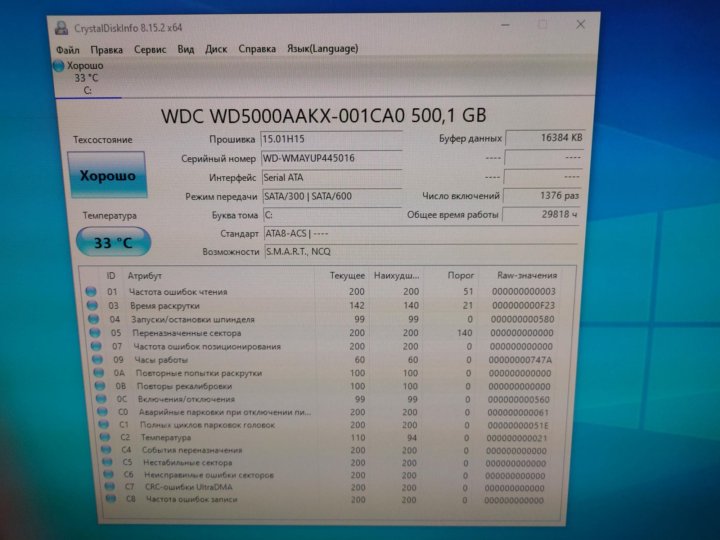Select row Переназначенные сектора

(325, 333)
